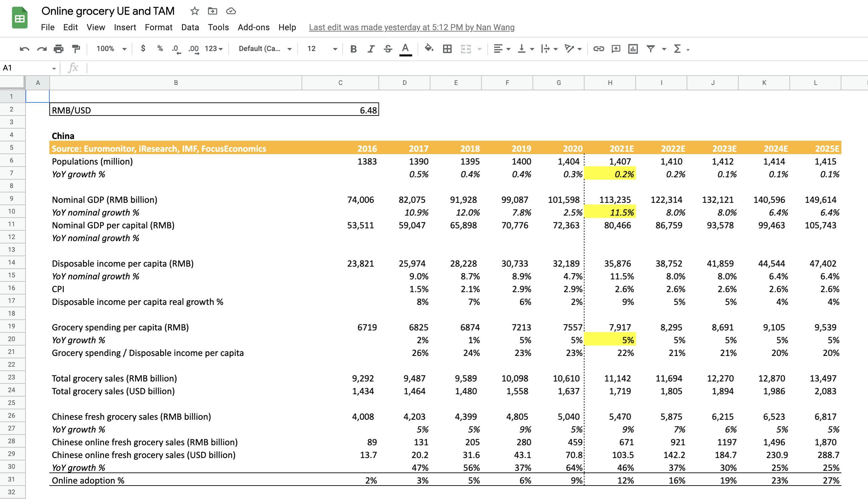
Task: Click the create filter icon
Action: 650,49
